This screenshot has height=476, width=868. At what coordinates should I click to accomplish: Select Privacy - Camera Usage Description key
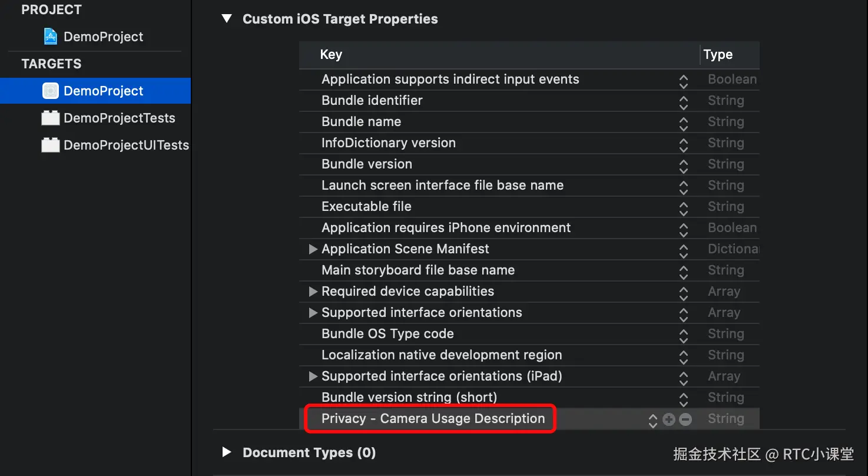click(433, 419)
